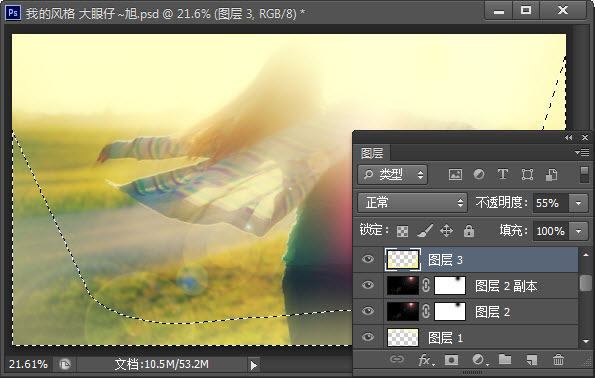Select the 图层 2 mask thumbnail
Image resolution: width=595 pixels, height=378 pixels.
tap(450, 311)
